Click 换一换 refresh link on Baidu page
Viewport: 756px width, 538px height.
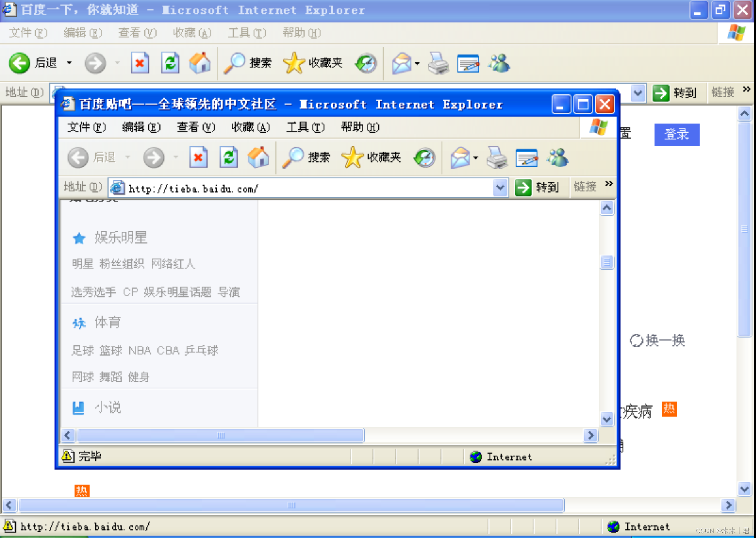tap(657, 340)
